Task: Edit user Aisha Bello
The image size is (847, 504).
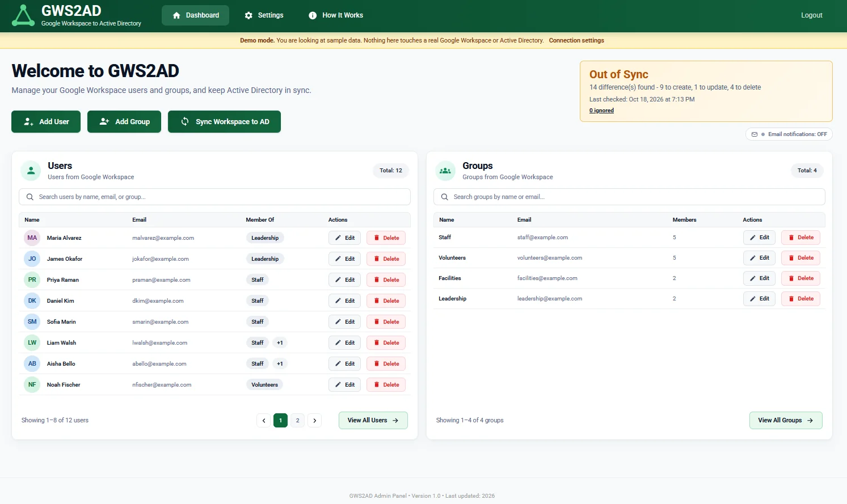Action: pyautogui.click(x=344, y=364)
